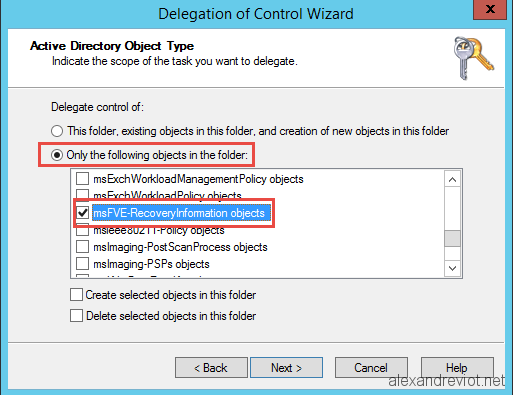
Task: Click the object list scrollbar thumb
Action: tap(452, 238)
